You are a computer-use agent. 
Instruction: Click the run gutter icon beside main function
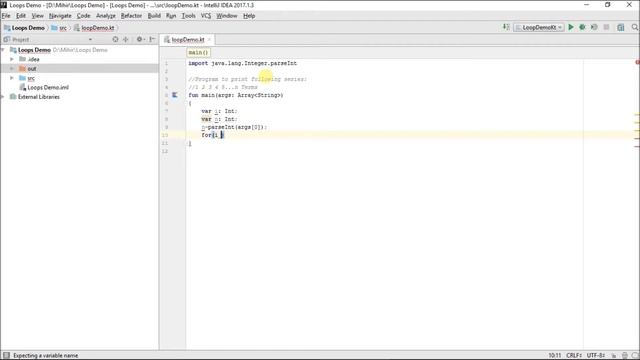(x=175, y=95)
